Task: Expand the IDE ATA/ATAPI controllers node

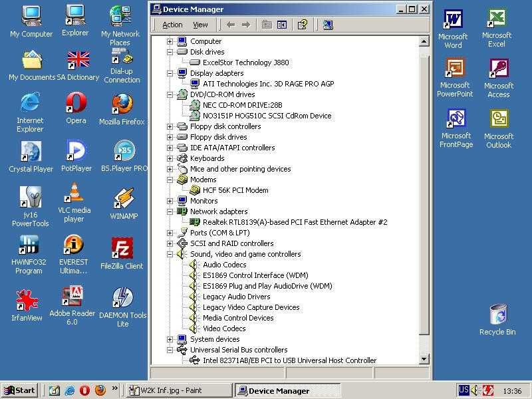Action: point(170,148)
